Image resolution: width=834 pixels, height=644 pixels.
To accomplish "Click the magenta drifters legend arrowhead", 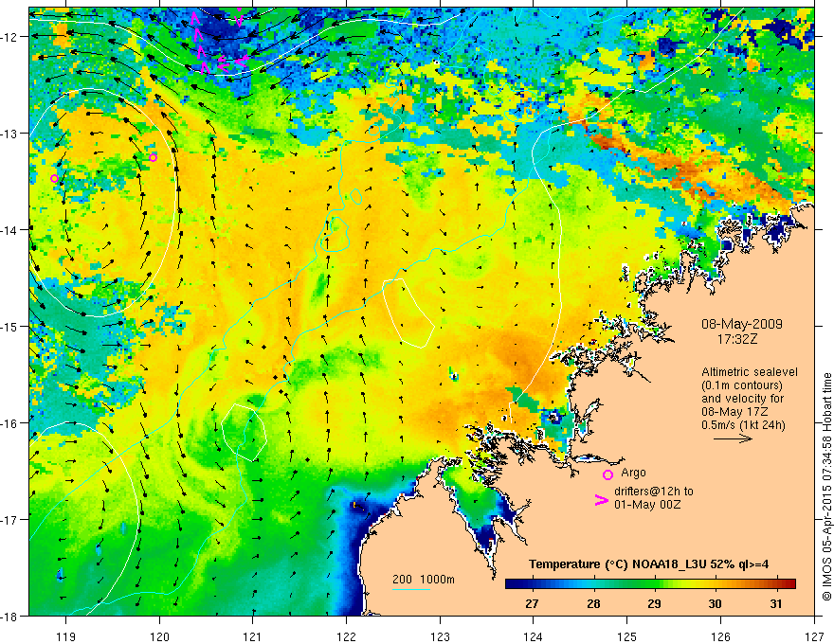I will tap(601, 500).
